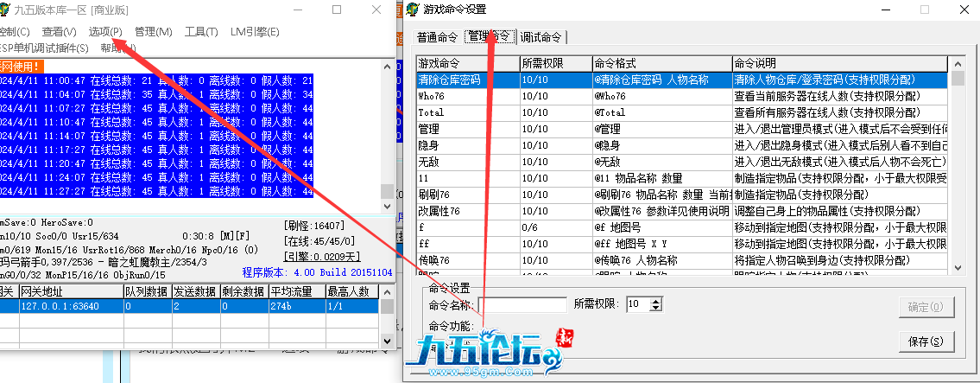Click the 命令格式 column header
This screenshot has width=980, height=383.
[662, 63]
